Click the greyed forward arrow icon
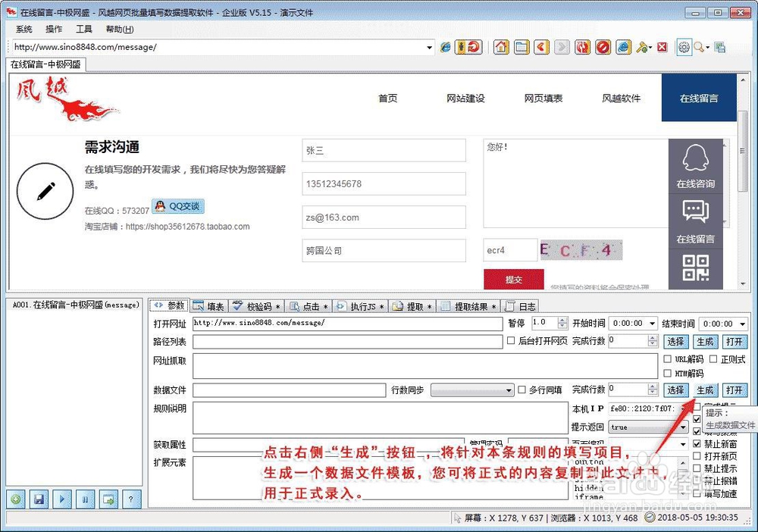The height and width of the screenshot is (532, 758). (x=562, y=47)
